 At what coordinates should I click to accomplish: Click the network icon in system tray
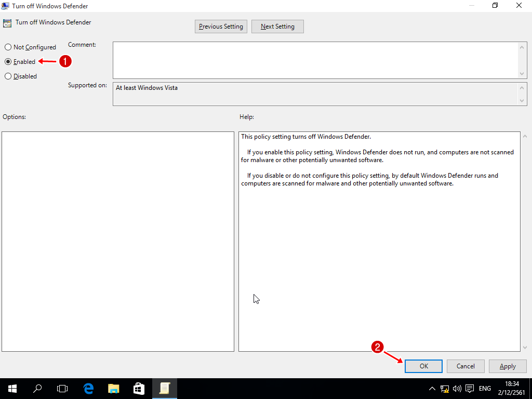(x=445, y=388)
